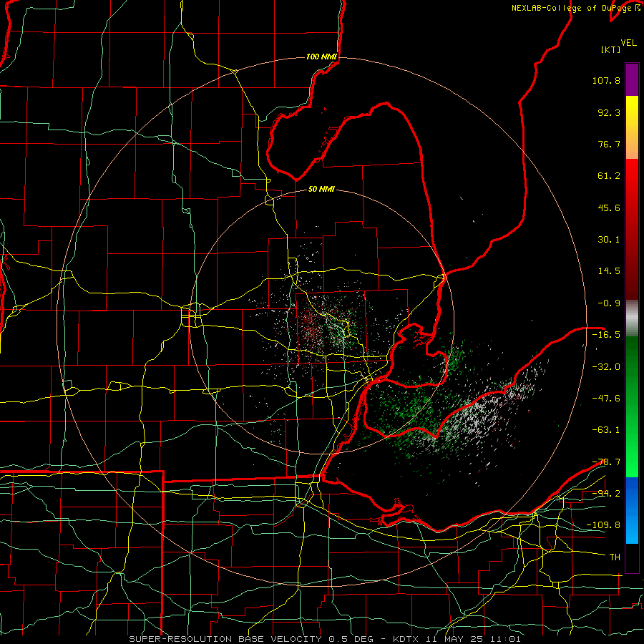Pick the dark TH segment at the bar's bottom

point(632,557)
